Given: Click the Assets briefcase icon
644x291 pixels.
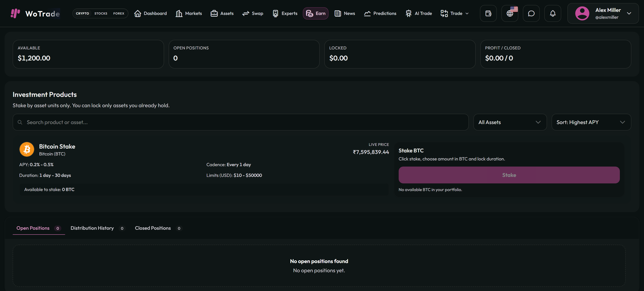Looking at the screenshot, I should [214, 13].
